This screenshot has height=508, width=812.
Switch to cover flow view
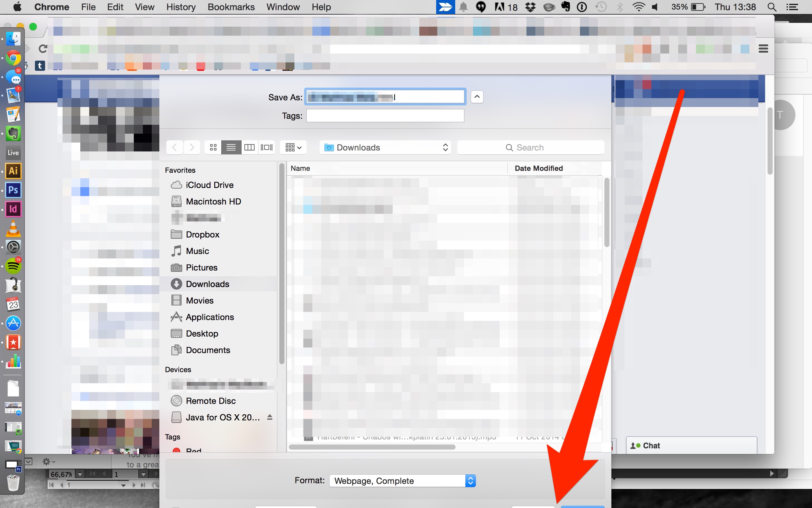pos(267,147)
